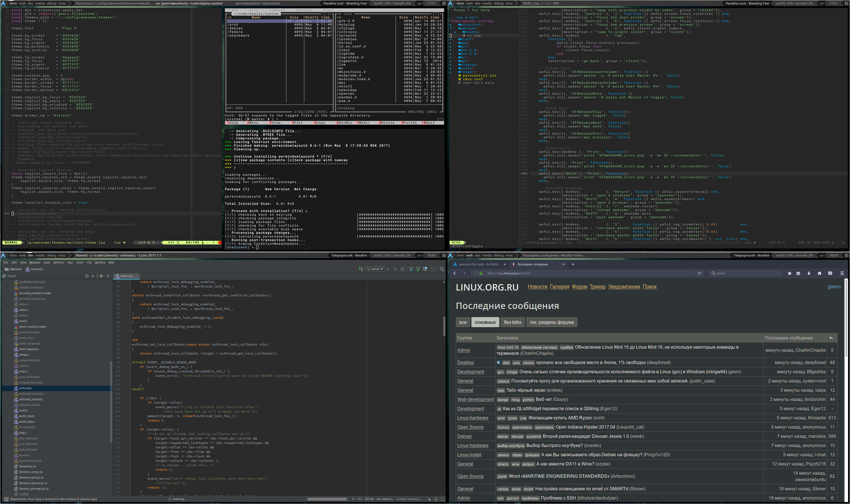Click VCS Update Project down-arrow icon
The height and width of the screenshot is (504, 850).
[411, 269]
